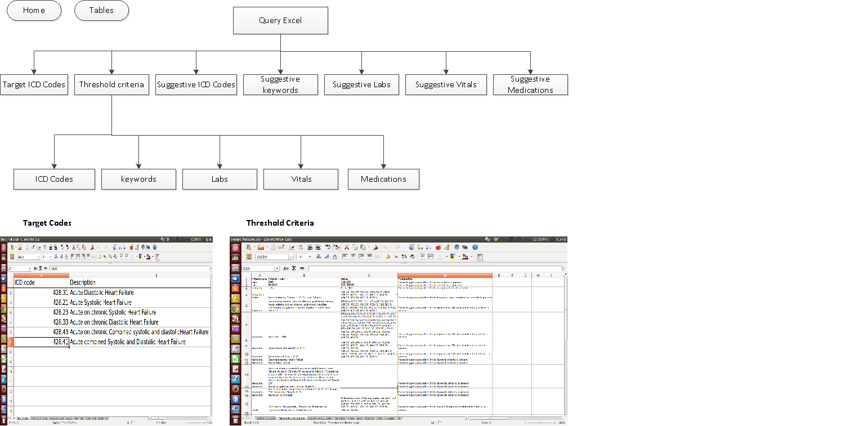Expand the font size dropdown
Viewport: 868px width, 426px height.
[310, 257]
